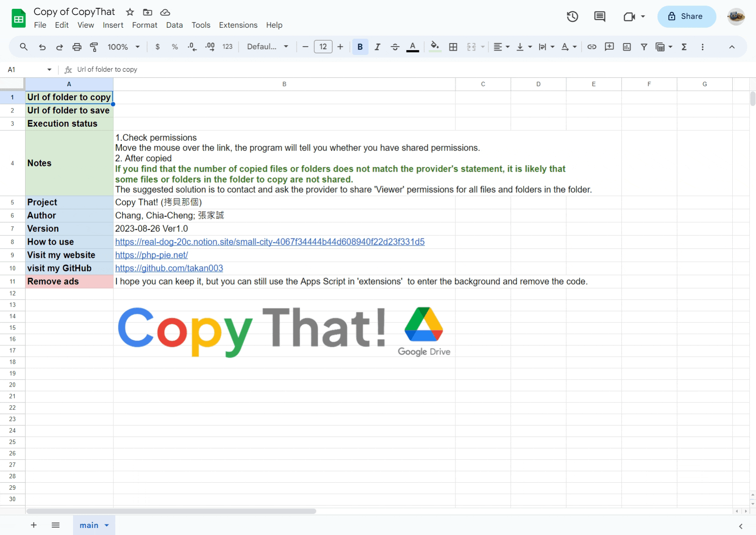Click the Name Box showing A1
Viewport: 756px width, 535px height.
click(29, 70)
